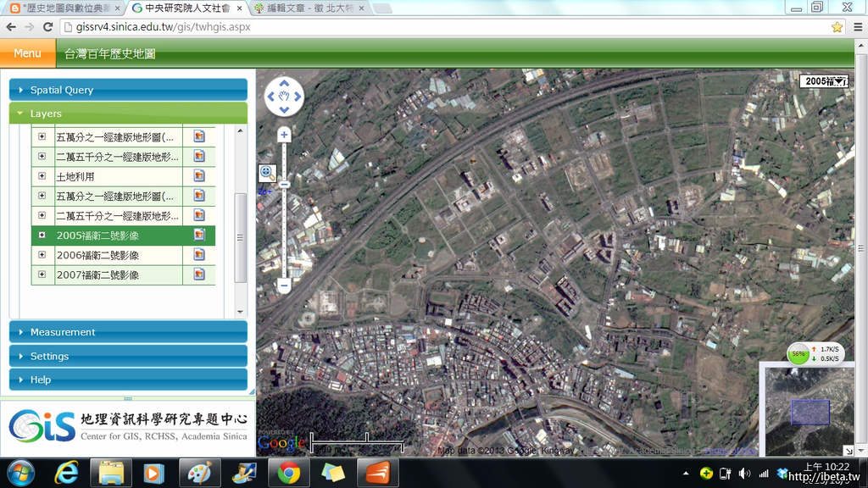Click the zoom in plus button
Image resolution: width=868 pixels, height=488 pixels.
click(284, 135)
